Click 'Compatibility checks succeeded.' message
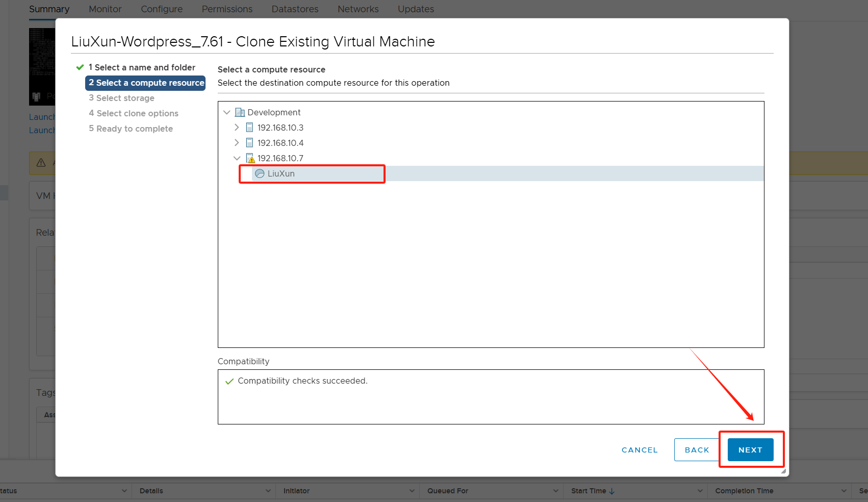The width and height of the screenshot is (868, 502). 302,381
